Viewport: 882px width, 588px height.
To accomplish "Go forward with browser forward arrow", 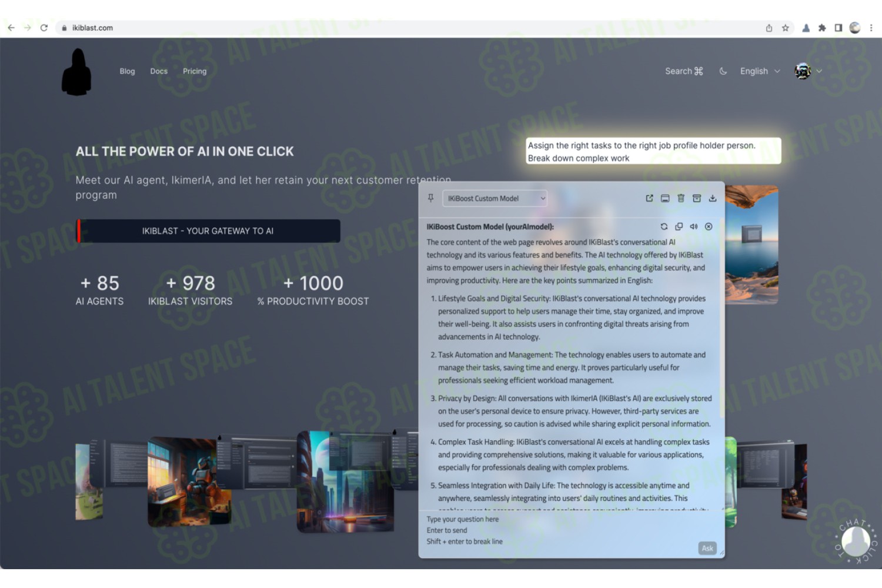I will coord(28,28).
